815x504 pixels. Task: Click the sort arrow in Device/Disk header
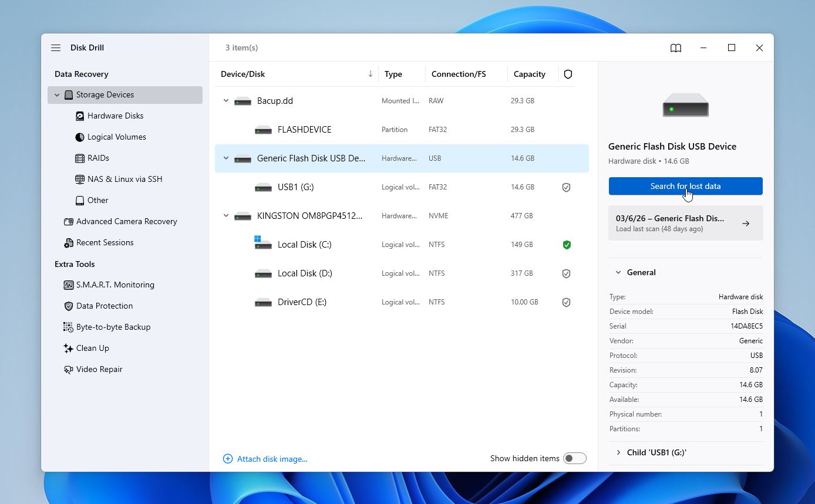[x=371, y=74]
